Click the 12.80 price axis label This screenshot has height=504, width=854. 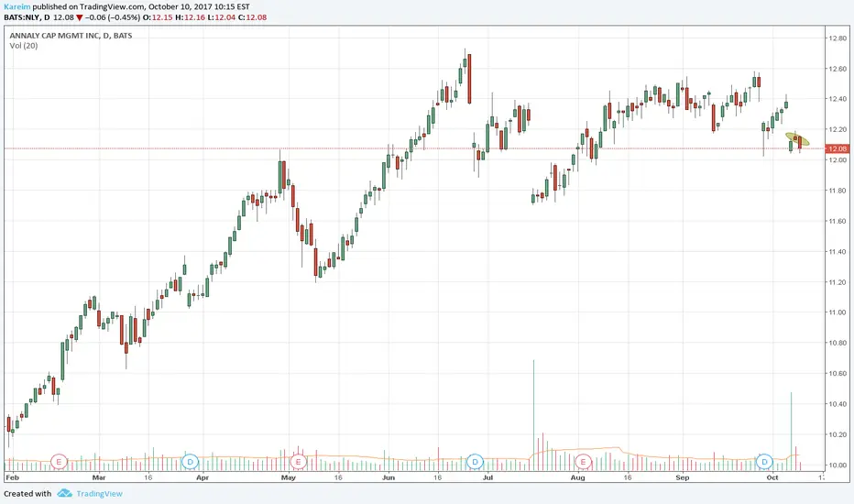(x=838, y=38)
